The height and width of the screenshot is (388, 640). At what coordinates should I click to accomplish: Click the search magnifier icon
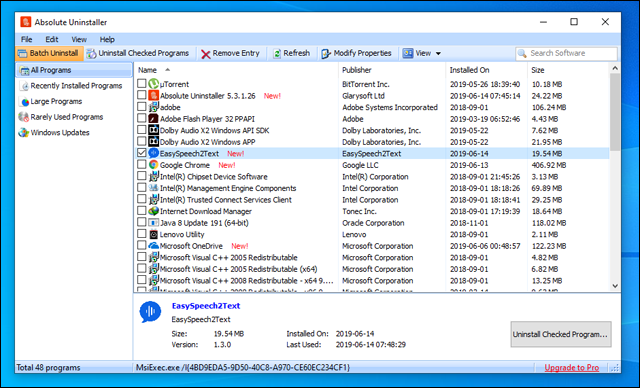(x=522, y=53)
